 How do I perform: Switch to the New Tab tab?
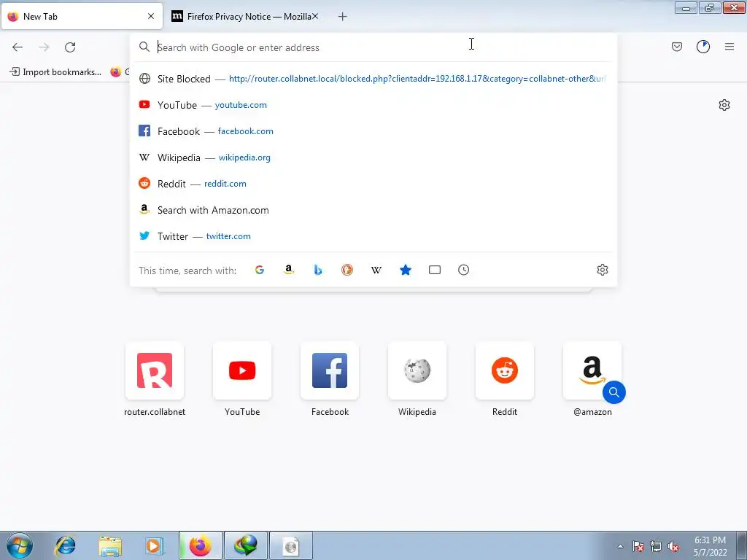click(x=82, y=16)
